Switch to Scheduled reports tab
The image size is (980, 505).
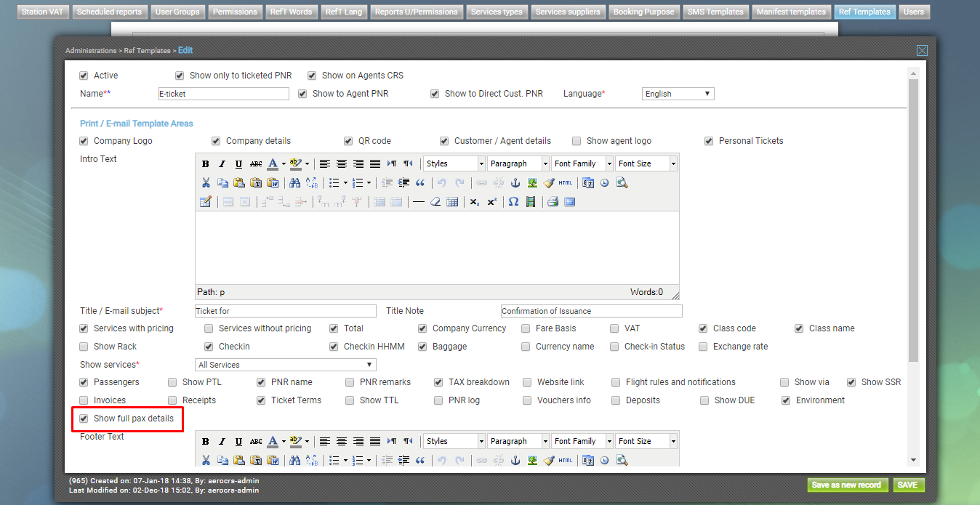pos(111,12)
